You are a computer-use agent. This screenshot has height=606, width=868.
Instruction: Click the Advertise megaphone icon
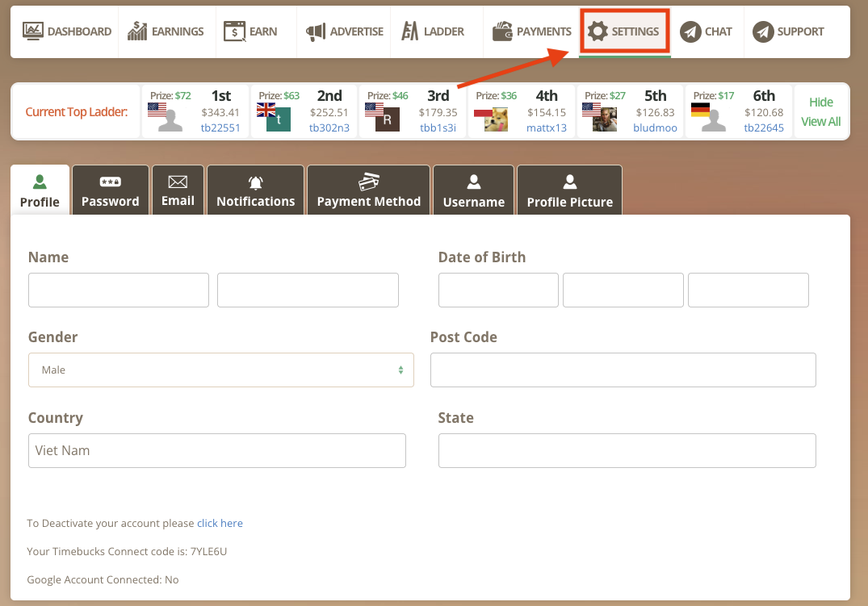pyautogui.click(x=315, y=31)
